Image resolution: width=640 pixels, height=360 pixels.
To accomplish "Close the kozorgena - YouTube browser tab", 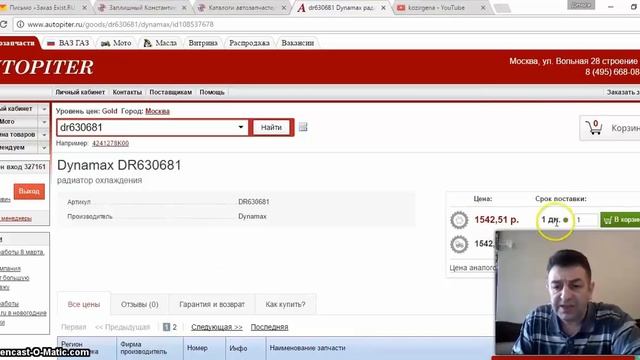I will tap(482, 8).
